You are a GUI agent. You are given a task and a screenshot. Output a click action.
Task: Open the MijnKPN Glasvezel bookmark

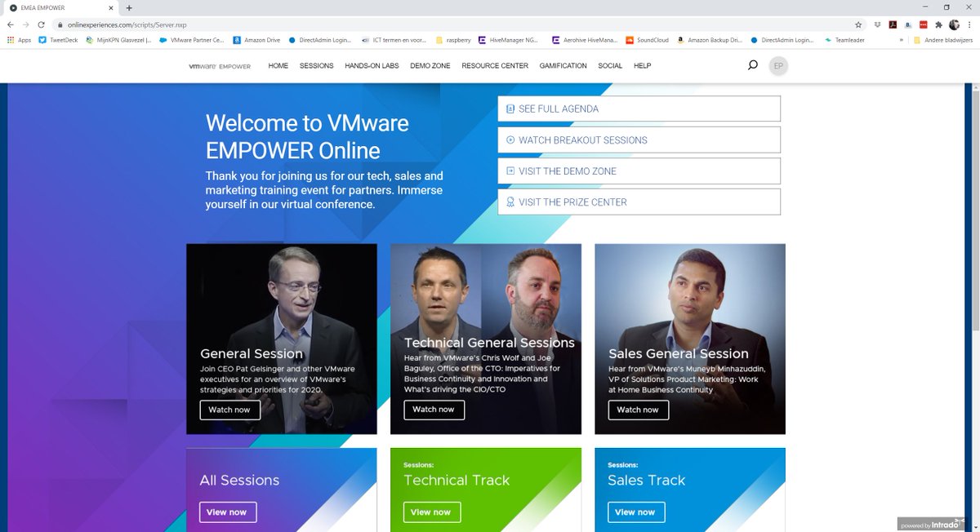[119, 40]
